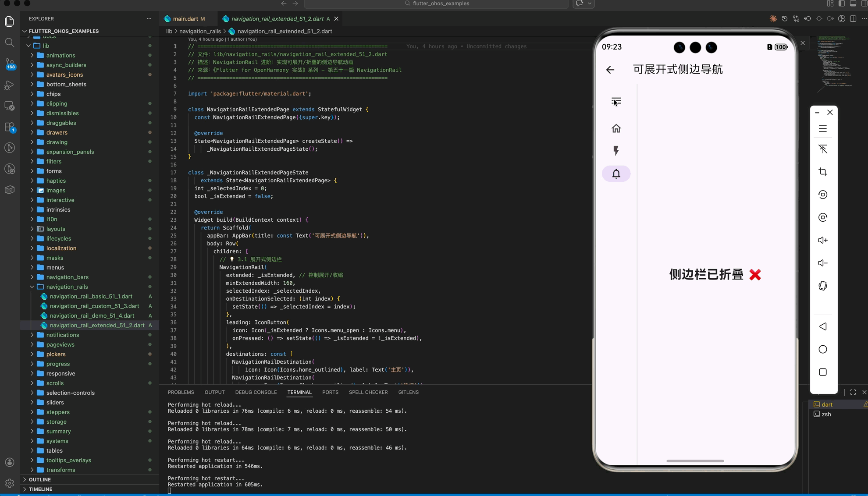The image size is (868, 496).
Task: Tap the back arrow in app bar
Action: pos(610,70)
